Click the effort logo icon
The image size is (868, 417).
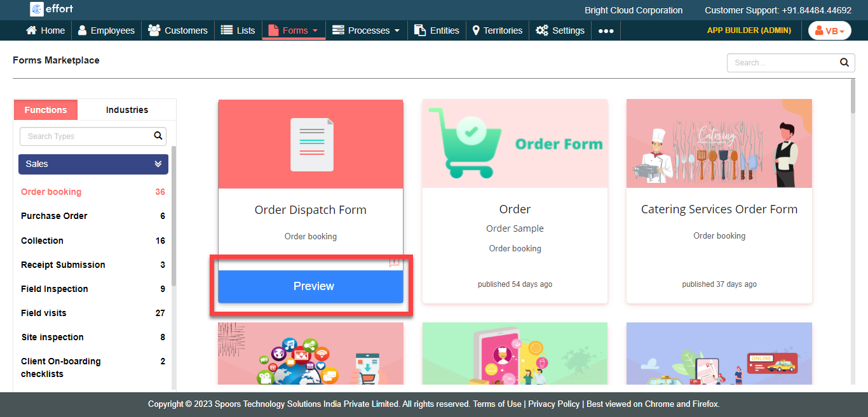pos(37,10)
